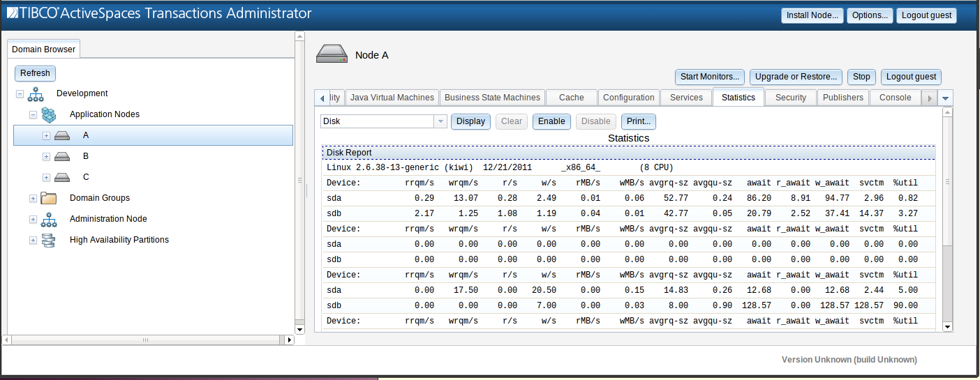Viewport: 980px width, 380px height.
Task: Open the Cache tab
Action: 572,98
